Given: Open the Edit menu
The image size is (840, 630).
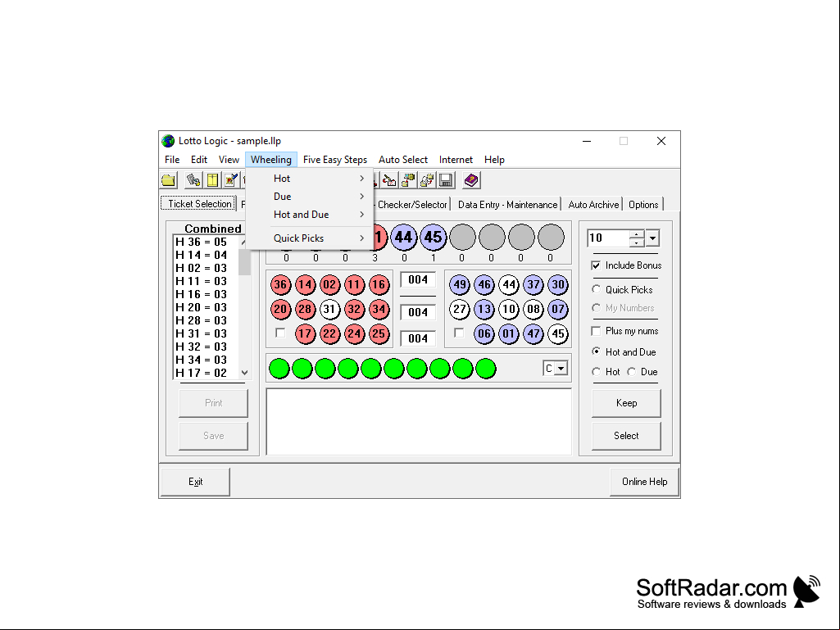Looking at the screenshot, I should click(x=199, y=160).
